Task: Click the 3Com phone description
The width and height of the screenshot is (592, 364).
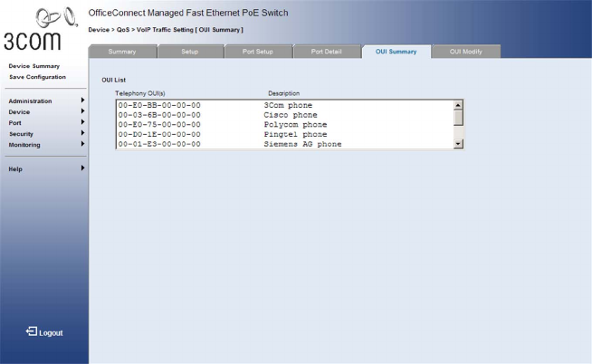Action: [288, 105]
